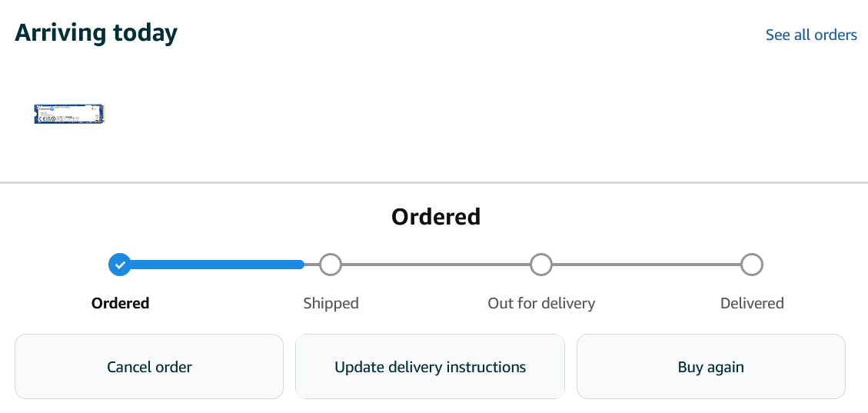Click the Shipped label under tracker

pyautogui.click(x=331, y=303)
